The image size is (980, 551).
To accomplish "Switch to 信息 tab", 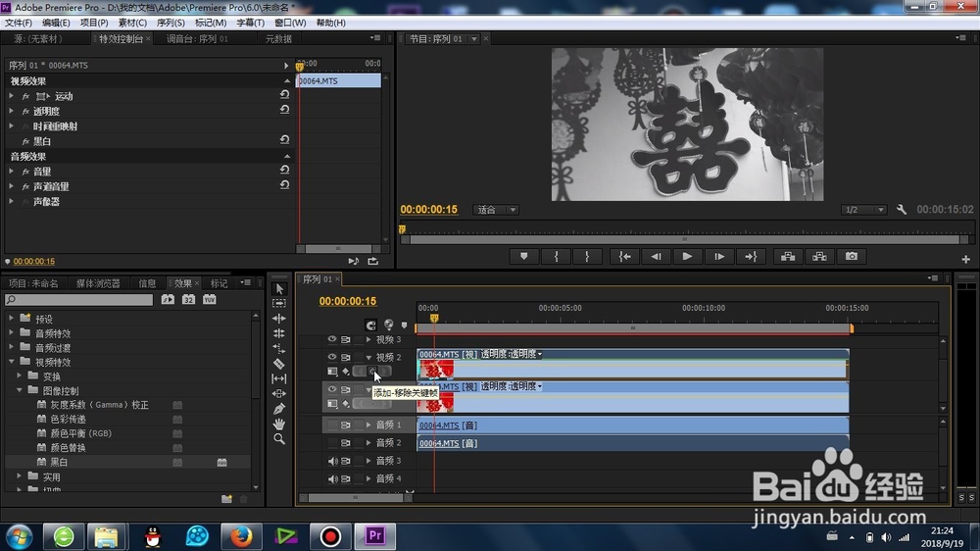I will [147, 283].
